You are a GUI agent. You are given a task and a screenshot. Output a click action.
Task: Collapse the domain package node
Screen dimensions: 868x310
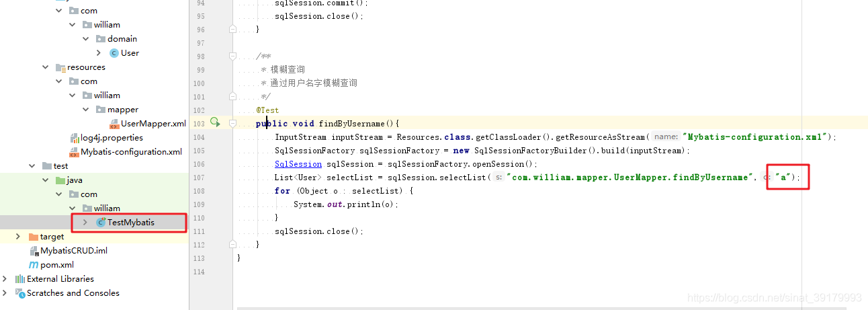tap(86, 39)
